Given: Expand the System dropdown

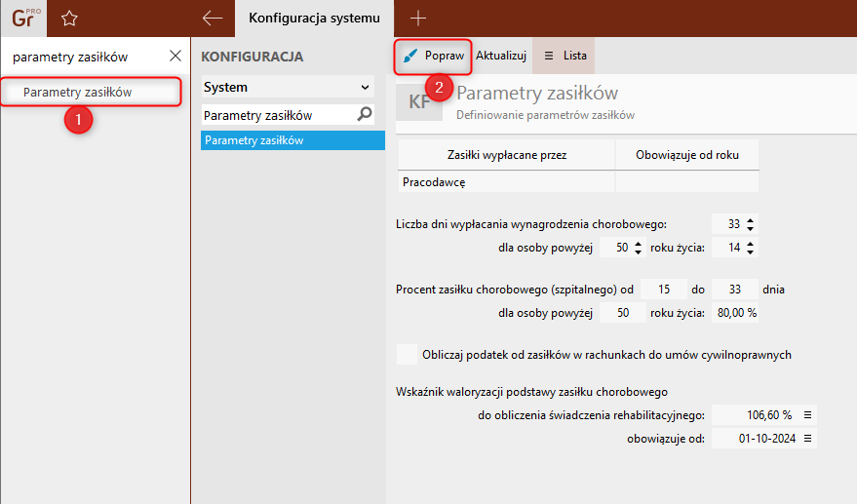Looking at the screenshot, I should point(288,87).
